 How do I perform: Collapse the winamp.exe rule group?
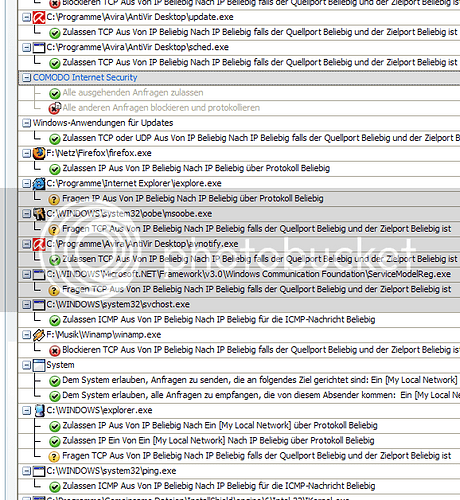click(26, 335)
